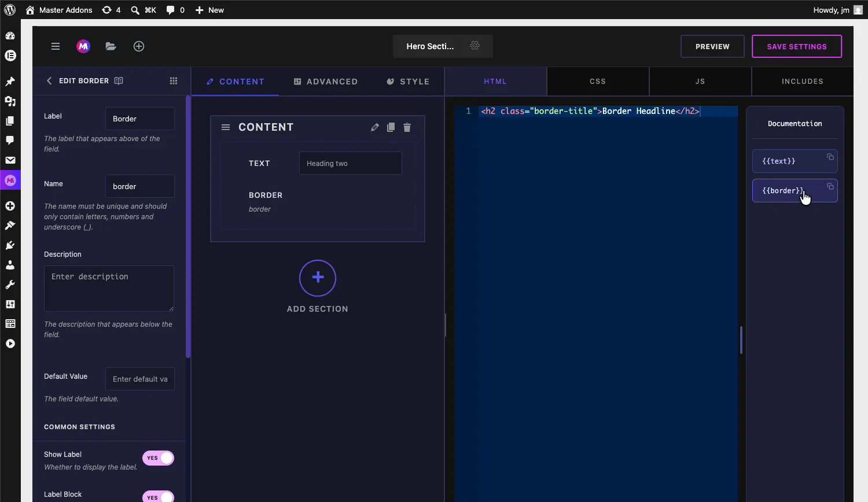
Task: Click the Hero Secti... widget title field
Action: (430, 46)
